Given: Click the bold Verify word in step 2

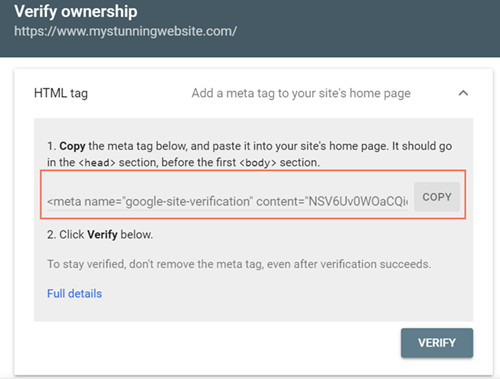Looking at the screenshot, I should coord(102,235).
